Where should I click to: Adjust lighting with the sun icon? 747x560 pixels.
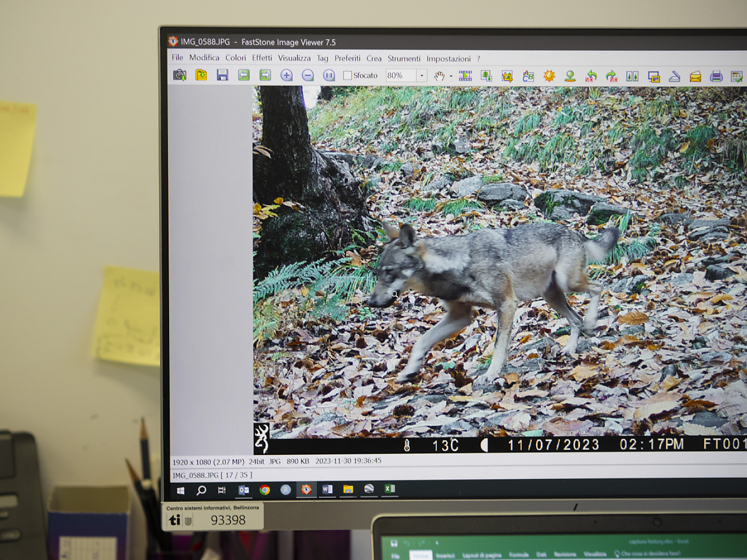(x=549, y=75)
